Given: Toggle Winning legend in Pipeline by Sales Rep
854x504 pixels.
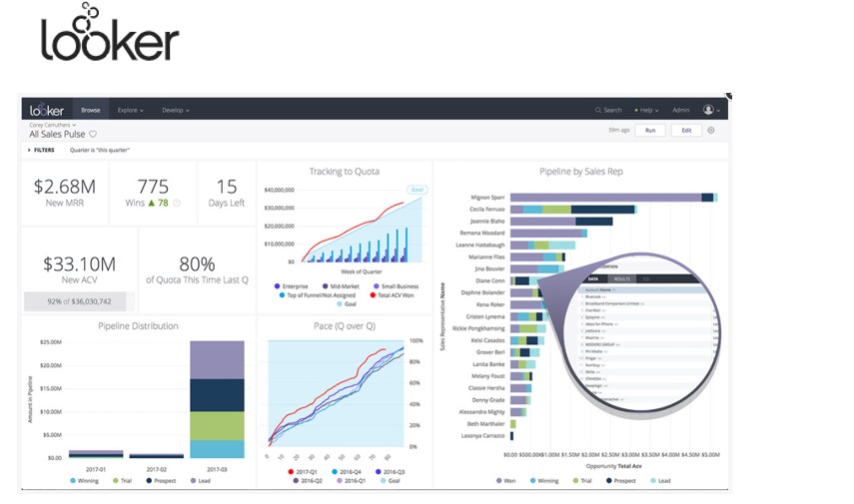Looking at the screenshot, I should (544, 481).
